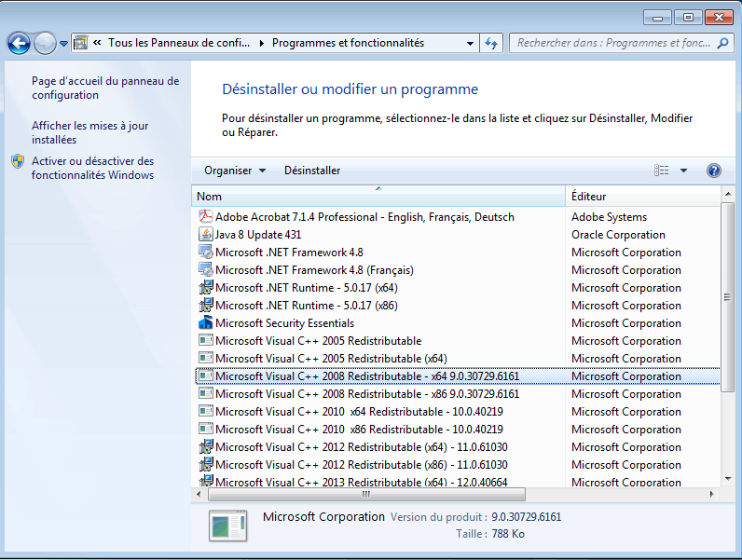Click icon of Visual C++ 2005 Redistributable
The image size is (742, 560).
205,340
